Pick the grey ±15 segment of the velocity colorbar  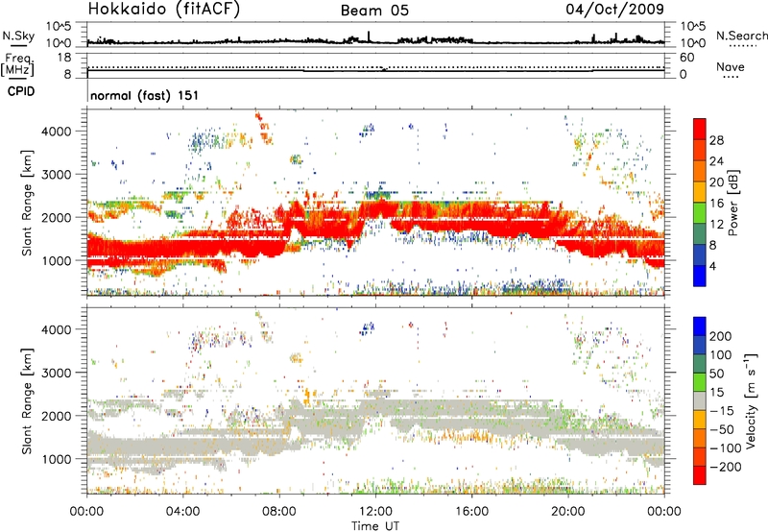pyautogui.click(x=700, y=400)
